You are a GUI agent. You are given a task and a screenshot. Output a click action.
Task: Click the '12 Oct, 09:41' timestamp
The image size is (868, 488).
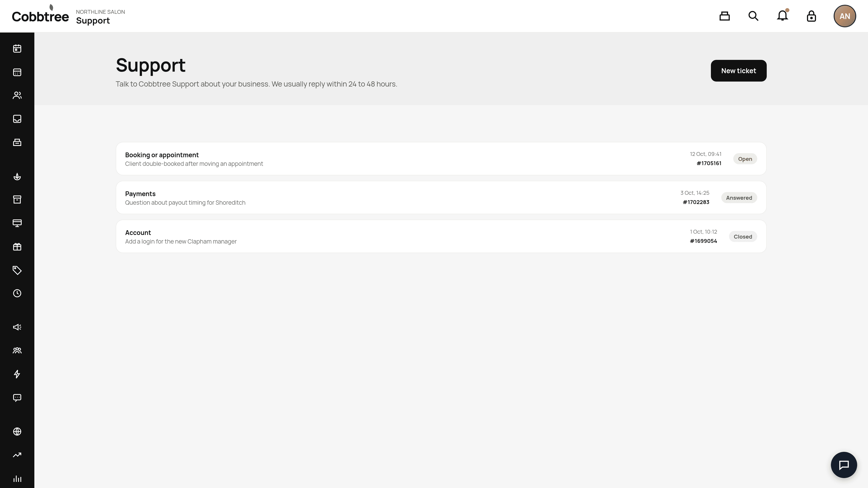705,154
